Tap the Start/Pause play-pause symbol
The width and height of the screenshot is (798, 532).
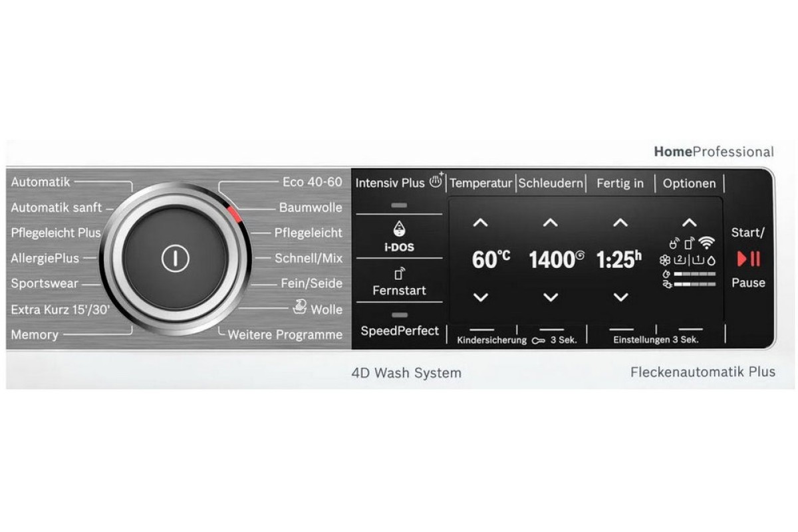748,259
